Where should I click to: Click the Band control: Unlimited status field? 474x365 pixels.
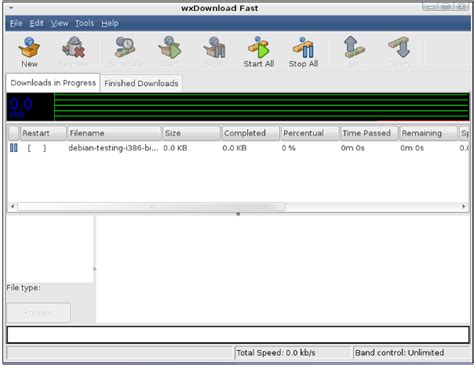pyautogui.click(x=412, y=353)
